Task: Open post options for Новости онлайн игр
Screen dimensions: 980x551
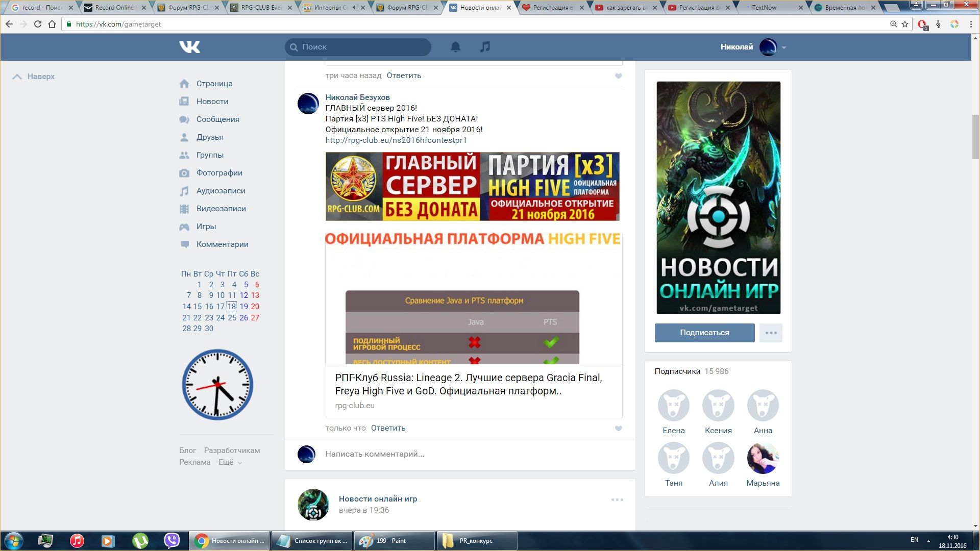Action: pyautogui.click(x=617, y=500)
